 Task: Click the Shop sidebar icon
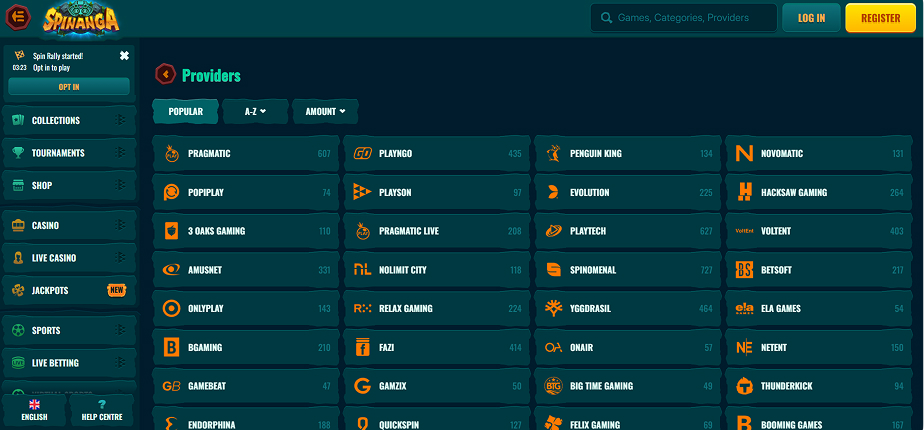click(18, 185)
